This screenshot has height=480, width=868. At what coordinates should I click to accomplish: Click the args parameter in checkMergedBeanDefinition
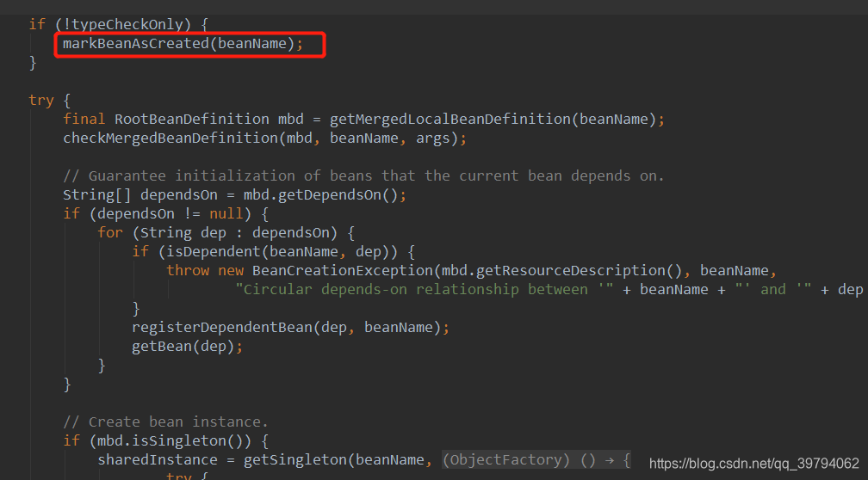point(433,138)
